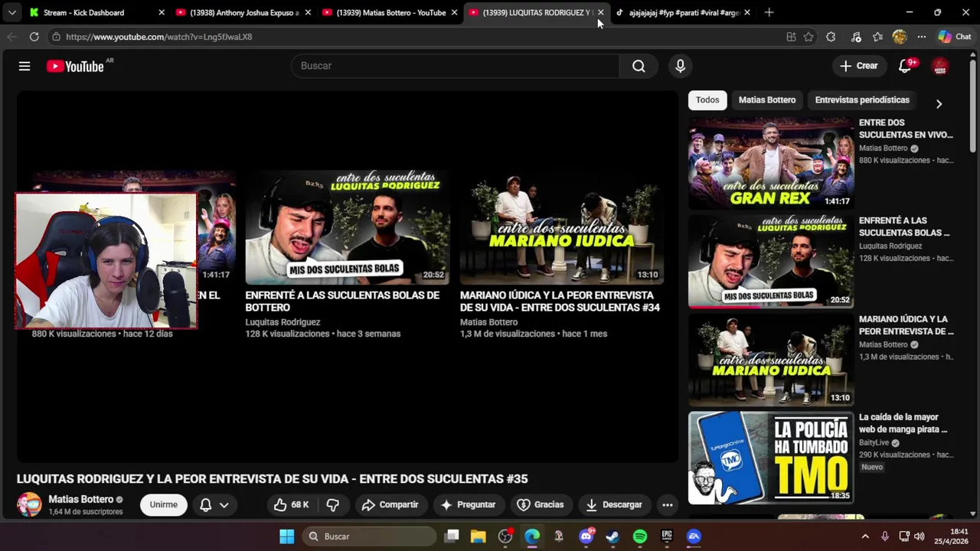Image resolution: width=980 pixels, height=551 pixels.
Task: Open Matias Bottero channel avatar
Action: 29,505
